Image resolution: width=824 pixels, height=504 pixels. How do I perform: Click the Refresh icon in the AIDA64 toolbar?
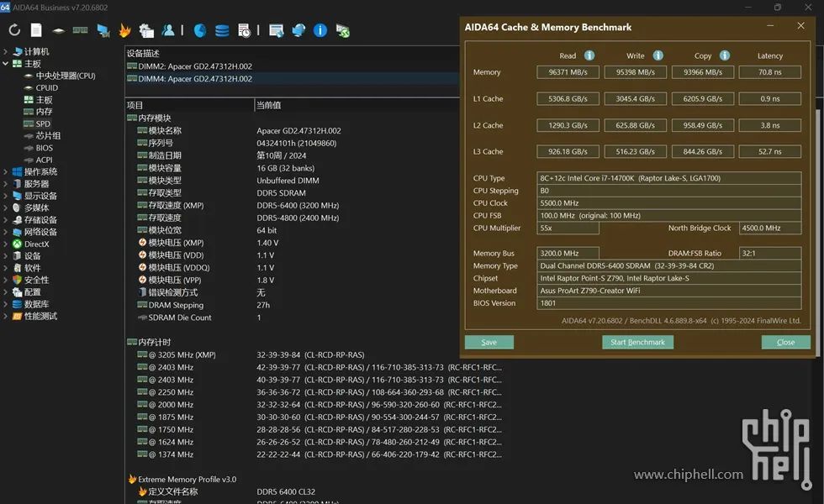coord(15,30)
